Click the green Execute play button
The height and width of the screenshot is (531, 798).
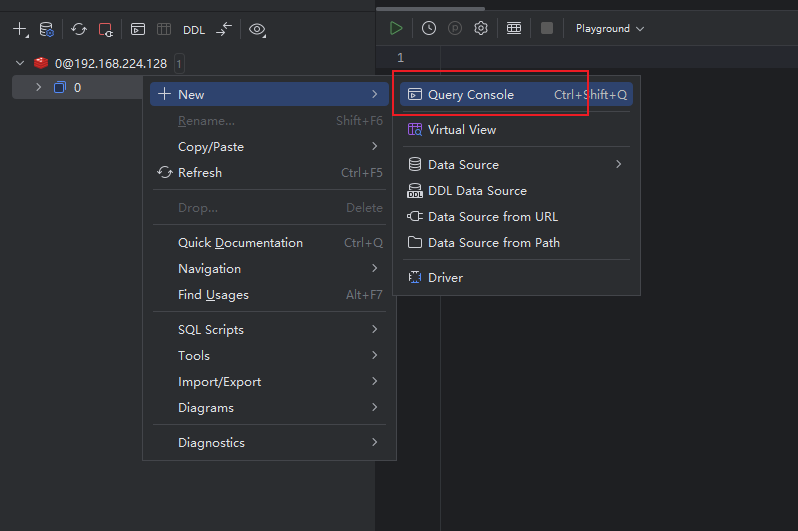click(x=397, y=28)
